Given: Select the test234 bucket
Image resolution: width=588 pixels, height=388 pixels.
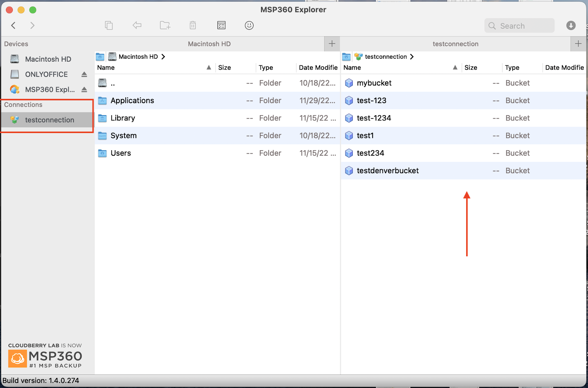Looking at the screenshot, I should pyautogui.click(x=463, y=153).
